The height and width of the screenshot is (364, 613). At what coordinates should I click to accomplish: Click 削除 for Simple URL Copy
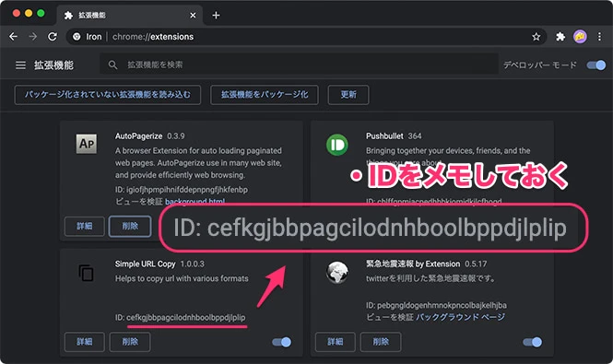[x=130, y=342]
